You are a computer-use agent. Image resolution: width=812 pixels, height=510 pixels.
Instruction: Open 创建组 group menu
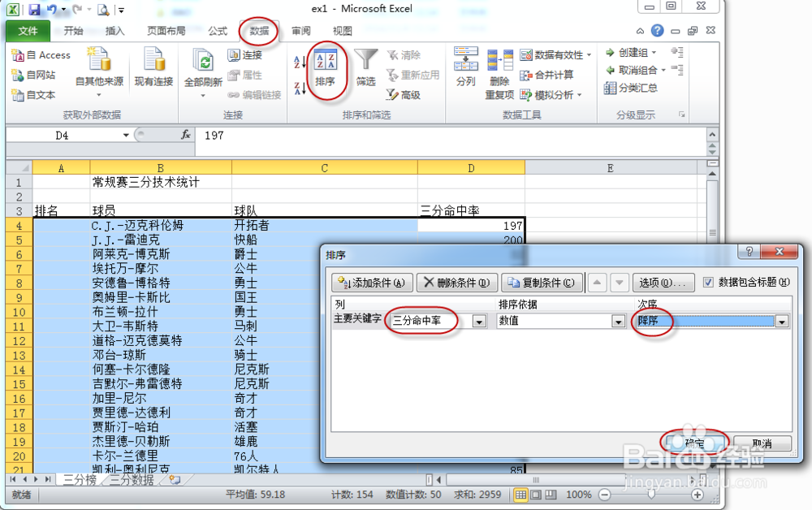(631, 53)
